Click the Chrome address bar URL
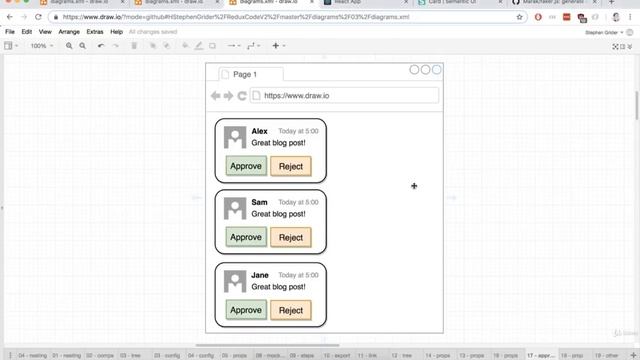640x360 pixels. pos(236,17)
